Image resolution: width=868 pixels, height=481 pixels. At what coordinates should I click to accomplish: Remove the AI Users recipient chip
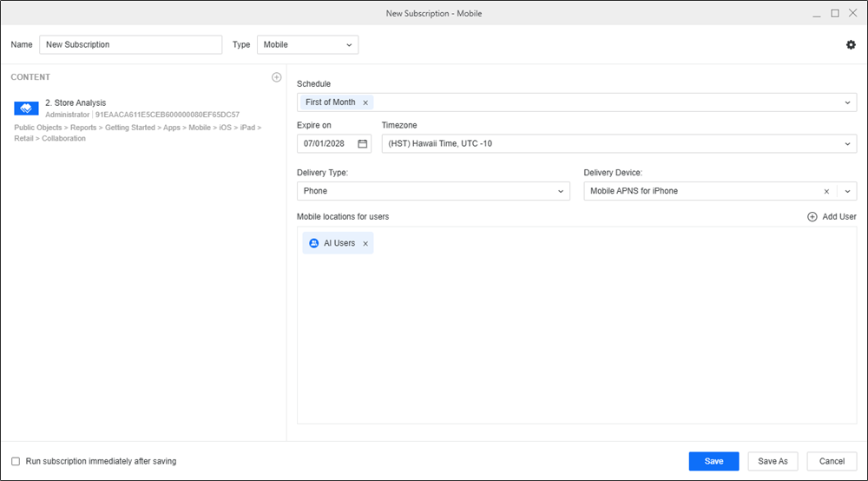(x=365, y=244)
